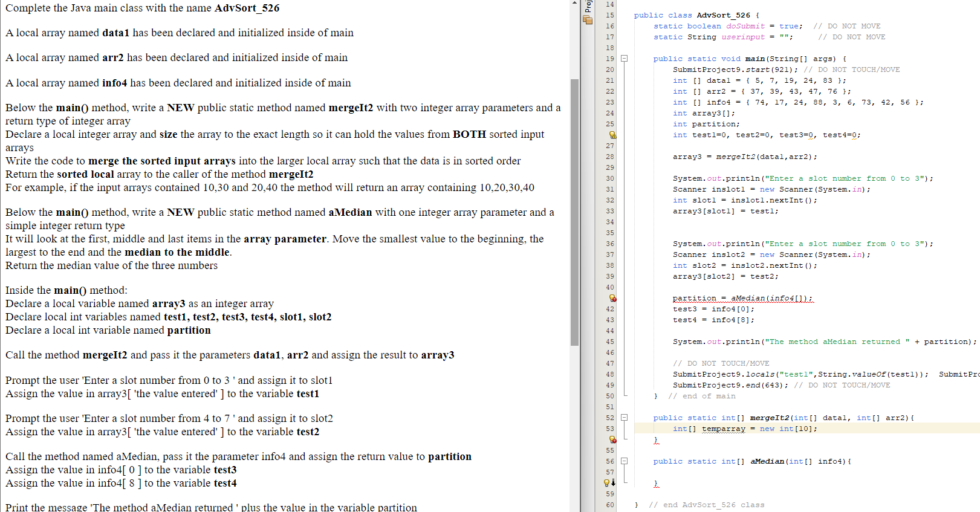The width and height of the screenshot is (980, 512).
Task: Click 'array3[slot1] = test1;' line
Action: 726,211
